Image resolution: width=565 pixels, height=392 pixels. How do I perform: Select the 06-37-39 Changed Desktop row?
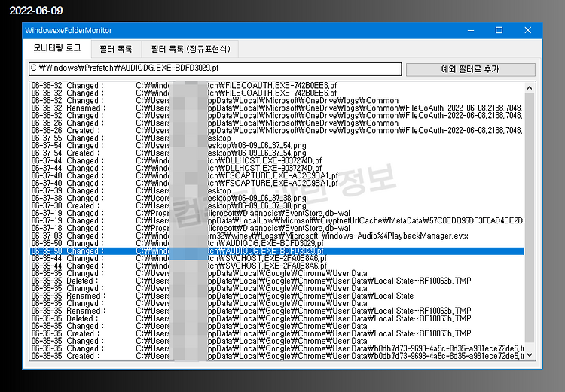(x=276, y=191)
